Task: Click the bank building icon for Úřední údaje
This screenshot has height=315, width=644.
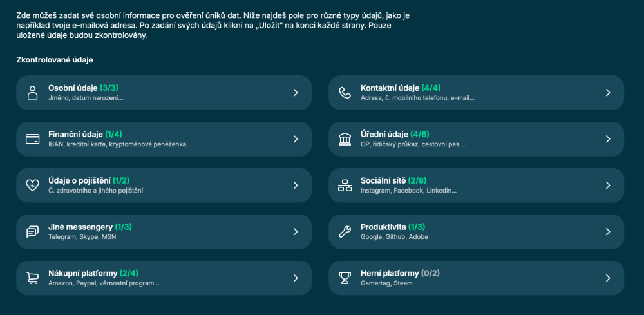Action: click(x=345, y=139)
